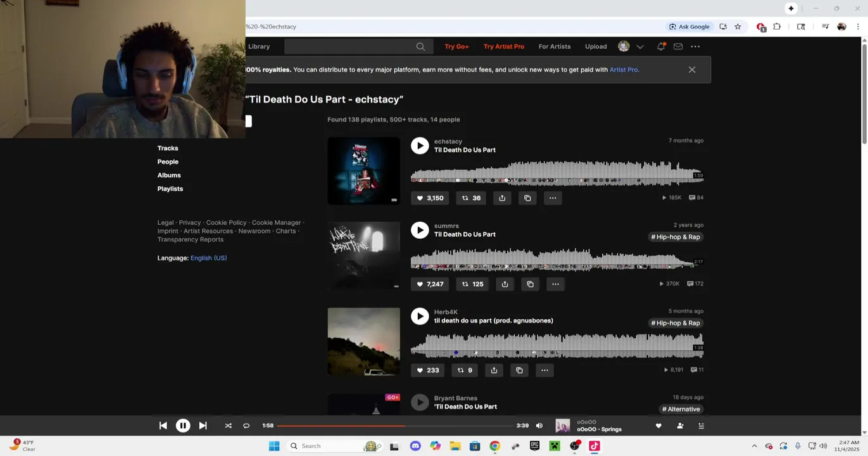Image resolution: width=868 pixels, height=456 pixels.
Task: Play Herb4K's til death do us part
Action: click(x=420, y=316)
